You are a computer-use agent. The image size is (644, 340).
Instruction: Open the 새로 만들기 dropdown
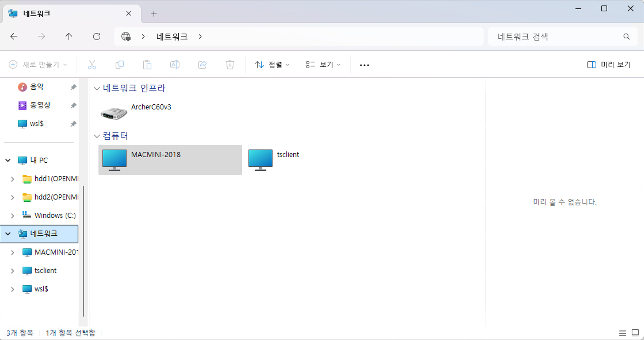tap(38, 65)
